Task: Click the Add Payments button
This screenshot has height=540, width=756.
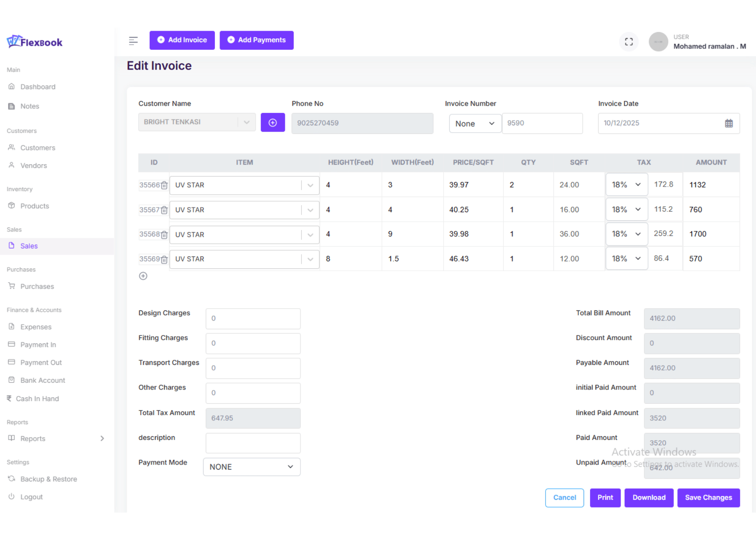Action: pyautogui.click(x=257, y=40)
